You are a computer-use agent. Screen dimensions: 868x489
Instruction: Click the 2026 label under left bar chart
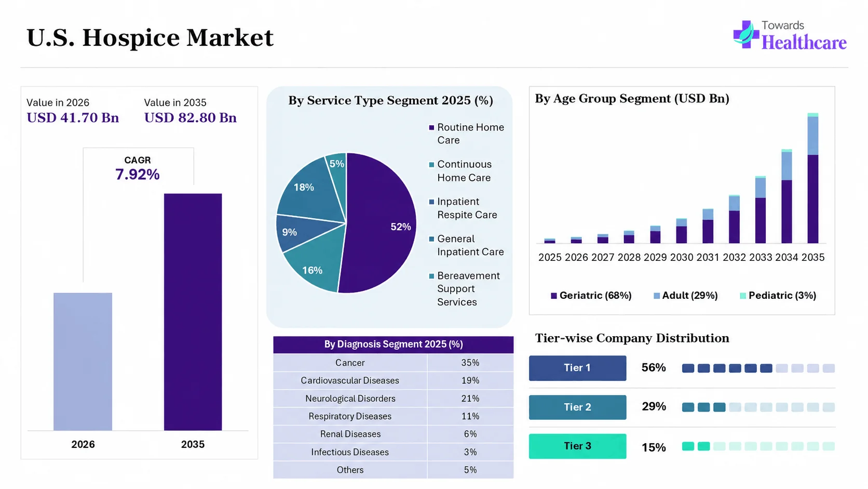click(83, 444)
